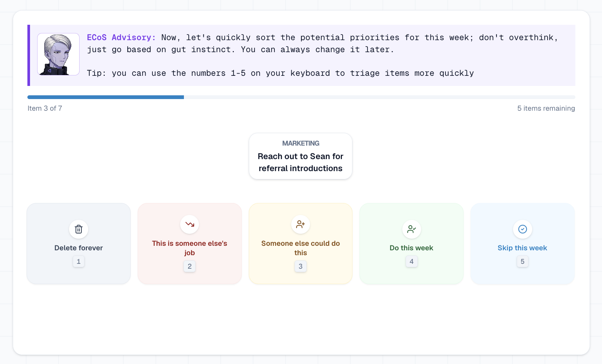Select "This is someone else's job" text
This screenshot has width=602, height=364.
[x=190, y=248]
